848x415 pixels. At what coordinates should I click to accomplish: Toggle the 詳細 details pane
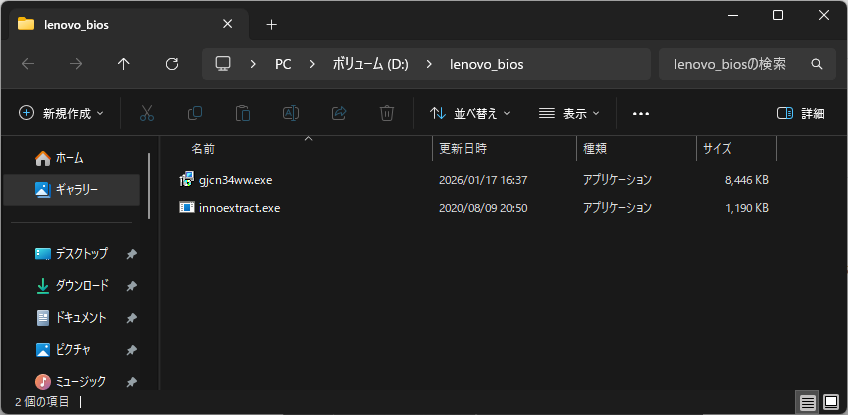(x=801, y=113)
